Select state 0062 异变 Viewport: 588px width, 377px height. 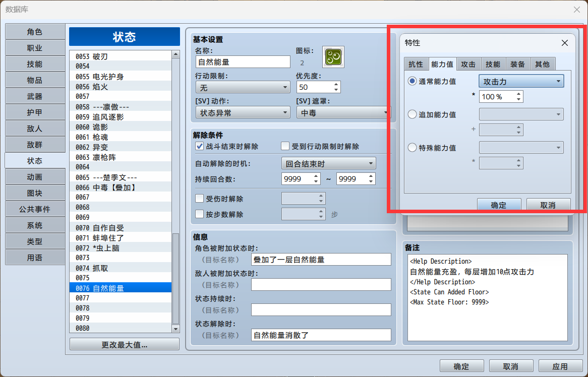(121, 147)
